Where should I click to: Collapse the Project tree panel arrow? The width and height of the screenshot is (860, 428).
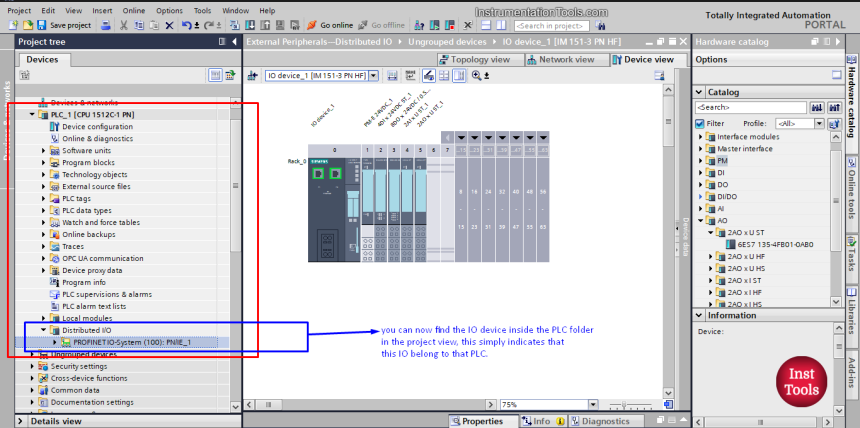coord(233,42)
